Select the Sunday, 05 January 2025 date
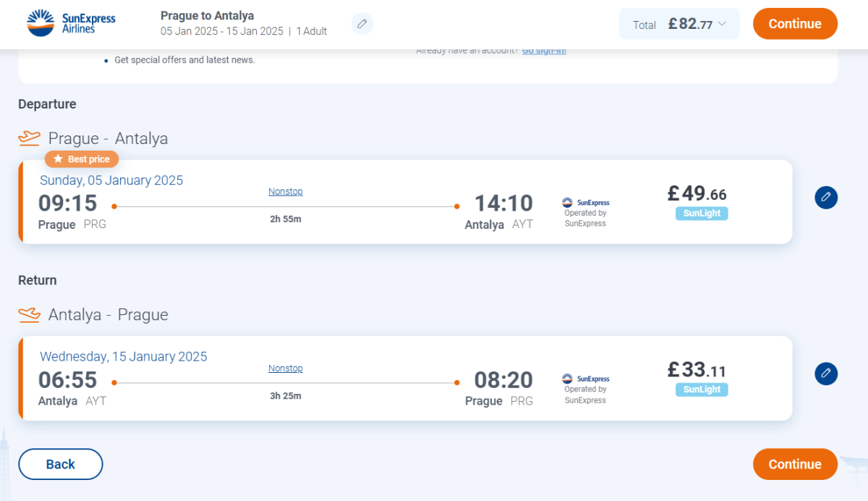This screenshot has width=868, height=501. (111, 180)
